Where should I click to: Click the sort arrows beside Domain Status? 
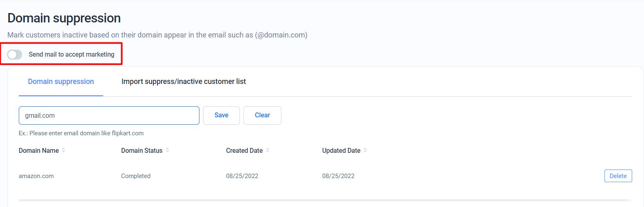pos(167,150)
